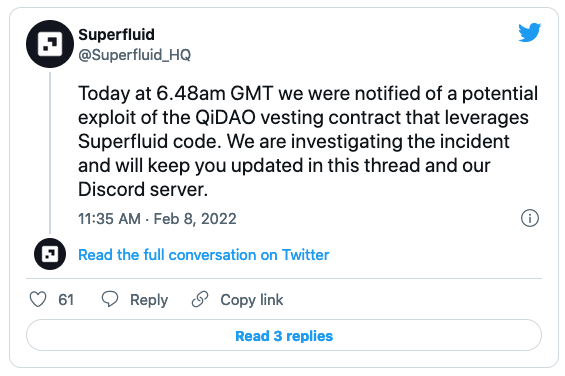The image size is (565, 376).
Task: Click the small Superfluid avatar in the thread
Action: 50,254
